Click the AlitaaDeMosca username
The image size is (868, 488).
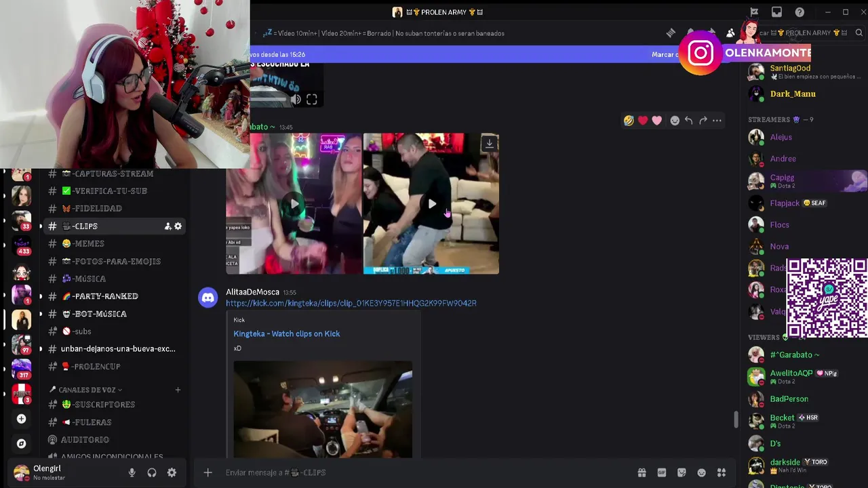[x=252, y=292]
